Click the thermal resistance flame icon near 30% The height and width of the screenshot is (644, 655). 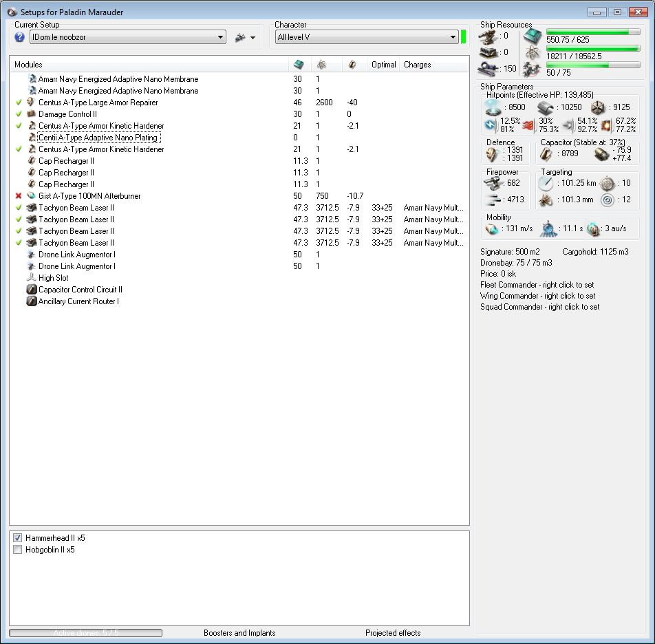529,125
